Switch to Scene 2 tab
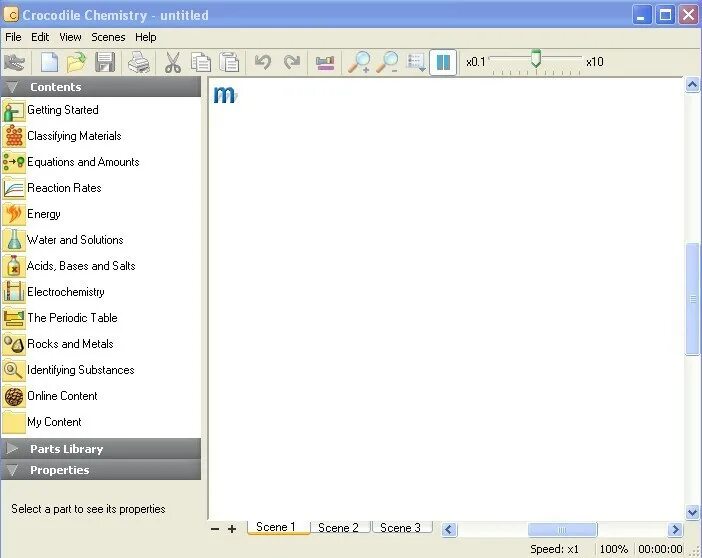 pyautogui.click(x=340, y=528)
